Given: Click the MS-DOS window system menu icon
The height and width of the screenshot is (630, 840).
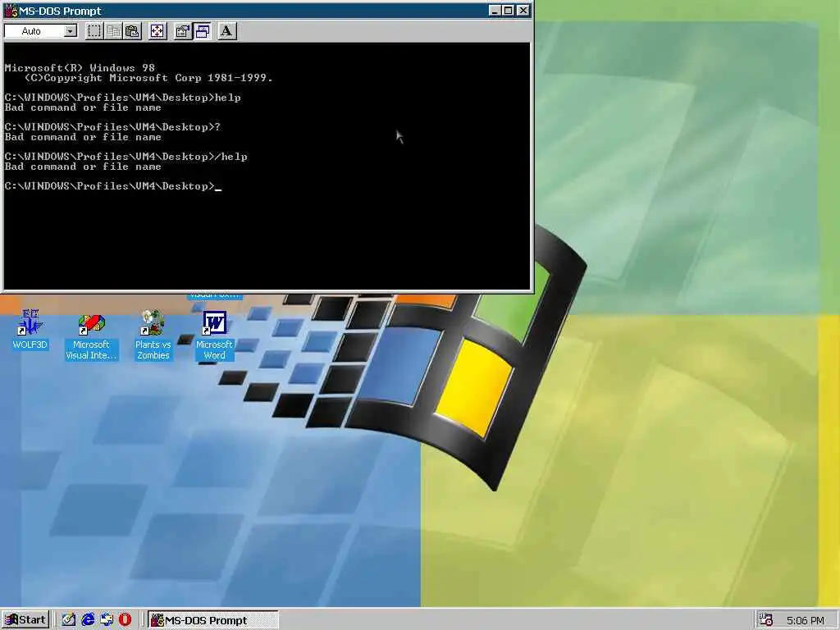Looking at the screenshot, I should point(11,11).
